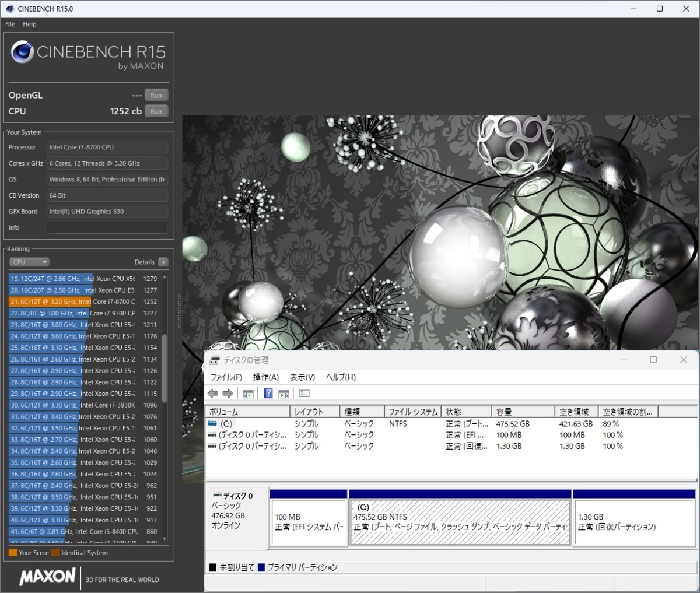Screen dimensions: 700x593
Task: Click the Details arrow button in Ranking
Action: tap(163, 262)
